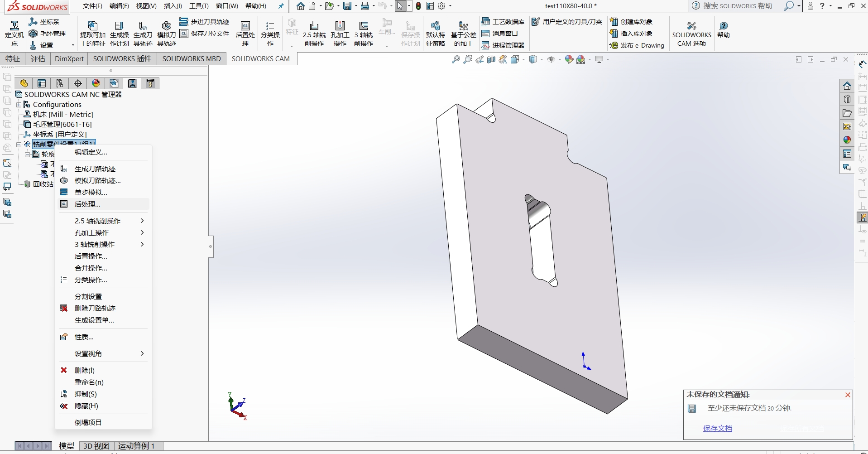Select 性质... from the context menu

click(84, 337)
